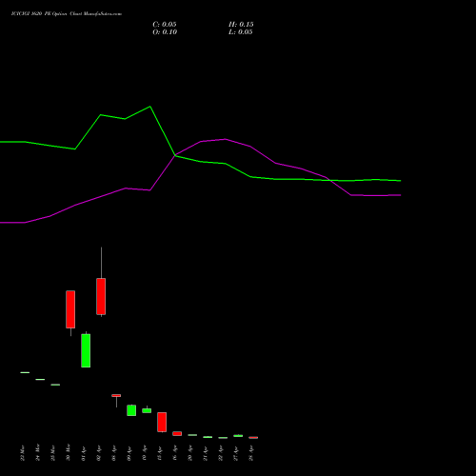Click the large green candle above 01 Apr

pos(86,350)
